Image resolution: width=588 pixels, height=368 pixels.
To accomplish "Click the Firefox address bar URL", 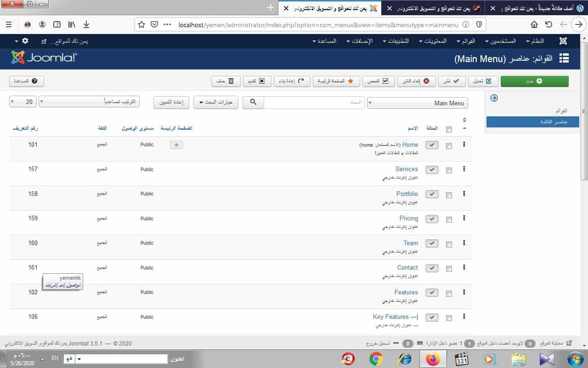I will [318, 24].
